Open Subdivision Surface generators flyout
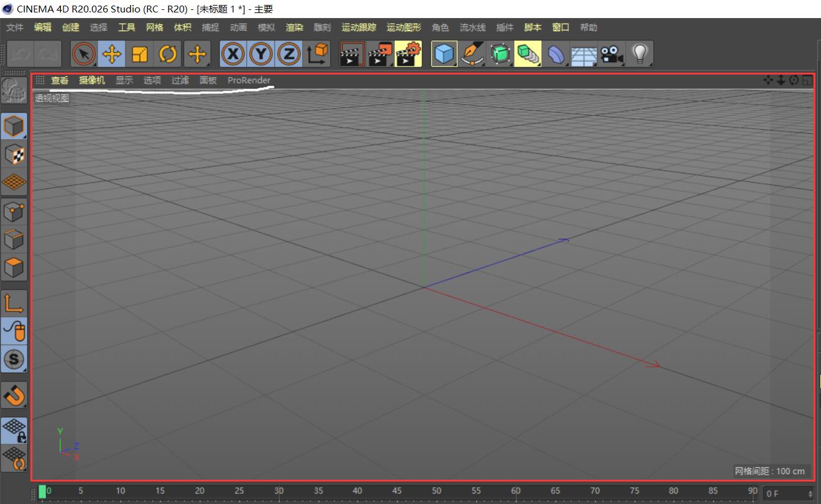821x504 pixels. [x=500, y=54]
